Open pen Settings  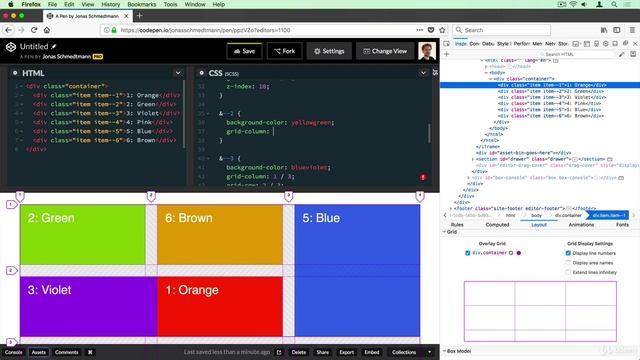tap(329, 51)
